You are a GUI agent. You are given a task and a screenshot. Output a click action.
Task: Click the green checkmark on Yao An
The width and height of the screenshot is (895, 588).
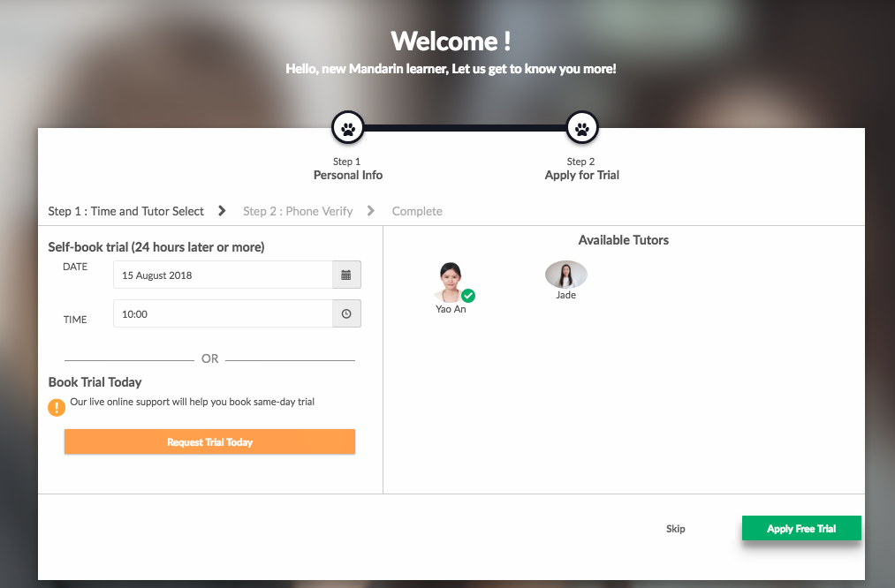tap(468, 296)
